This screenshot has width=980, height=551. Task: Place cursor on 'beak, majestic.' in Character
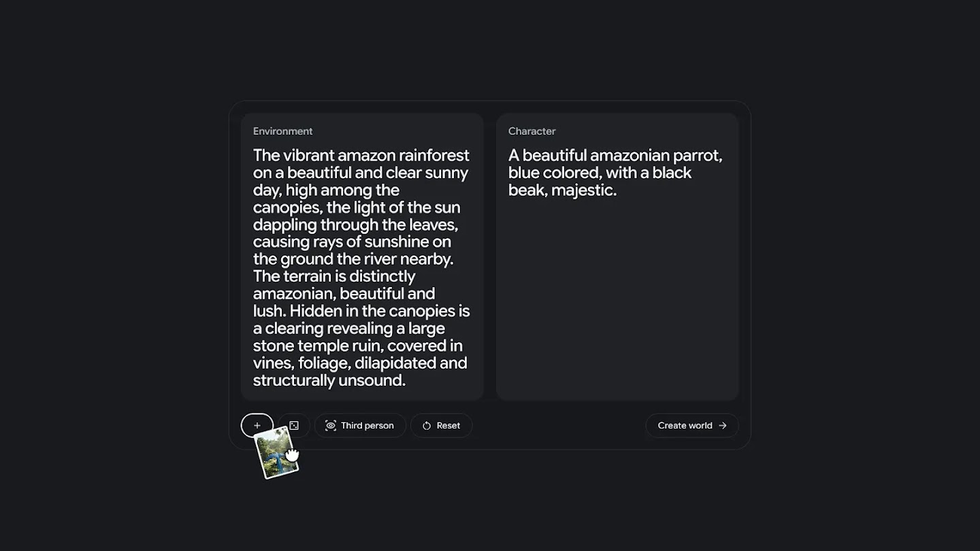(562, 190)
